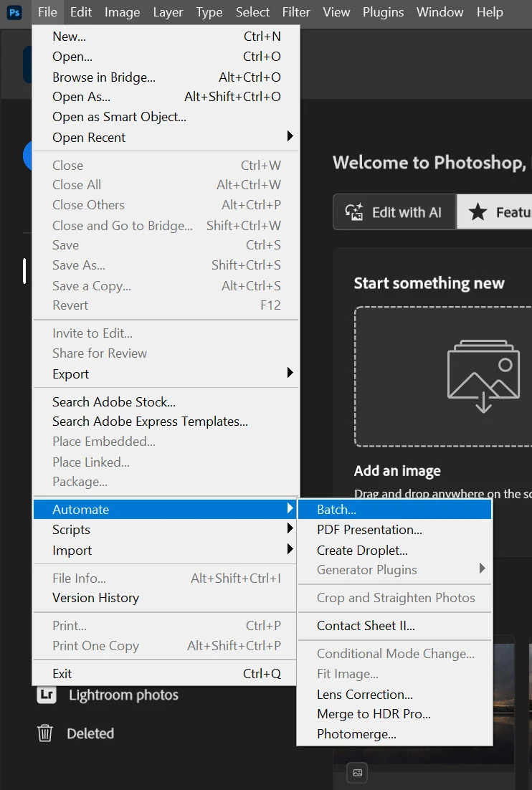Click the highlighted Automate menu item
This screenshot has height=790, width=532.
point(166,510)
